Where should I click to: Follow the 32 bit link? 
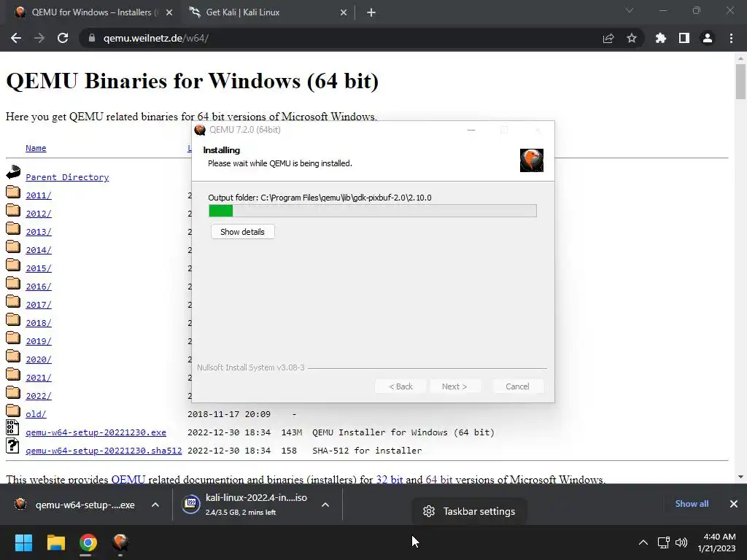tap(390, 479)
